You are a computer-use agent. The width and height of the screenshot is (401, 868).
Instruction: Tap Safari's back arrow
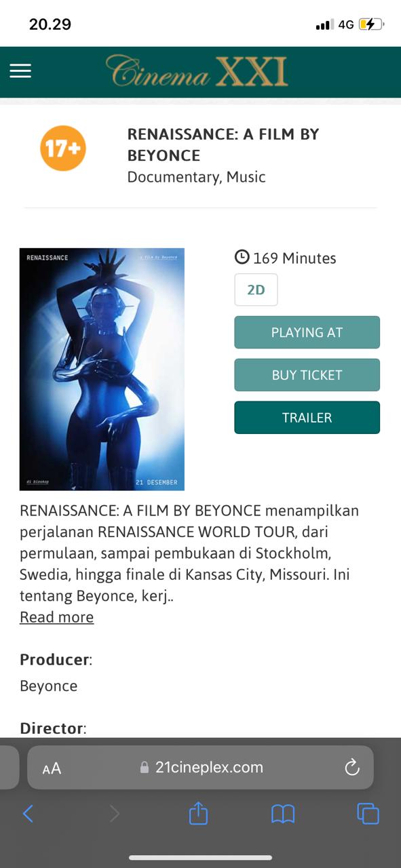coord(28,813)
